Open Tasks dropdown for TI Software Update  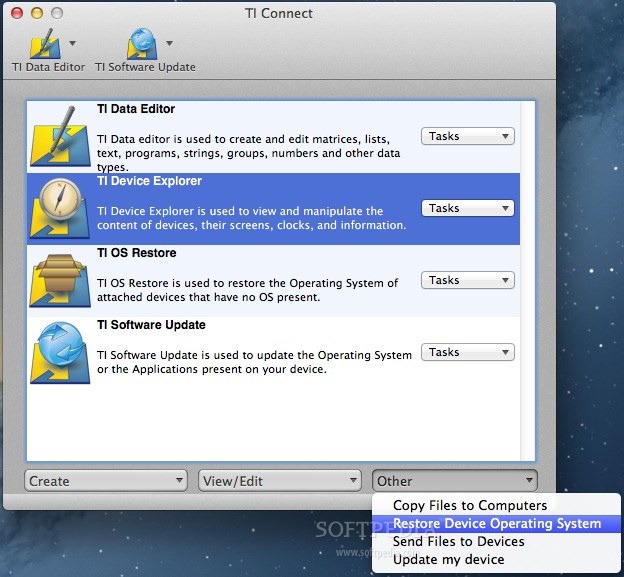[468, 352]
